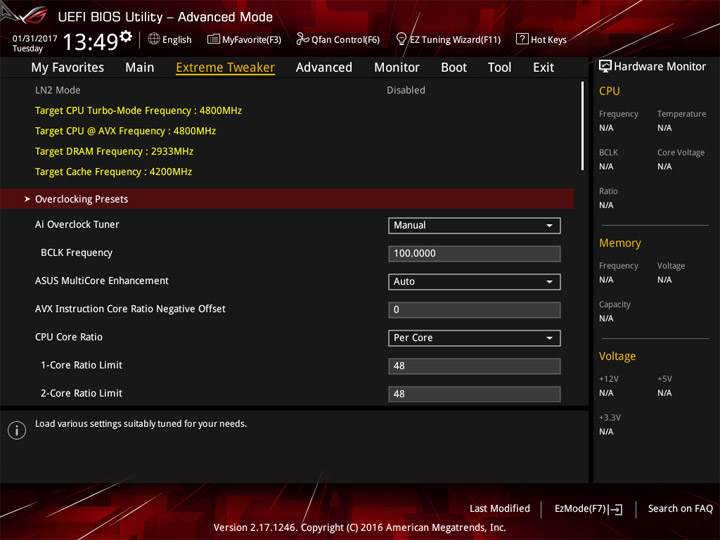Edit the 2-Core Ratio Limit field
The width and height of the screenshot is (720, 540).
(474, 394)
